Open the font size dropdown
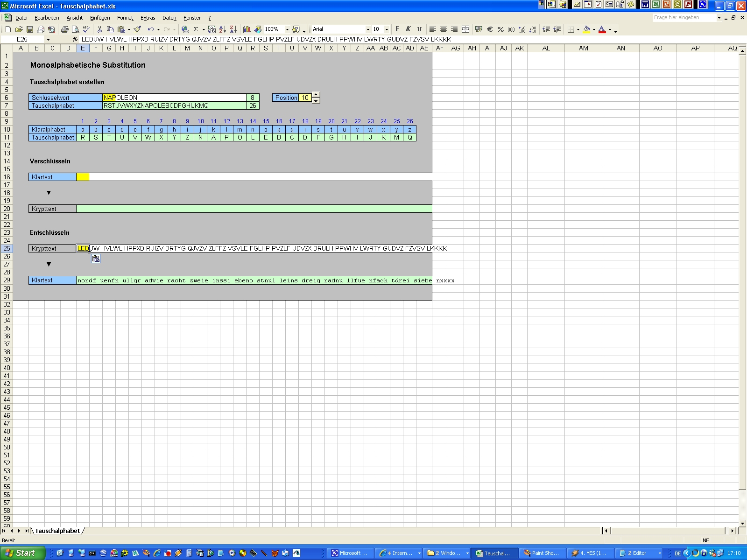Image resolution: width=747 pixels, height=560 pixels. pyautogui.click(x=387, y=29)
